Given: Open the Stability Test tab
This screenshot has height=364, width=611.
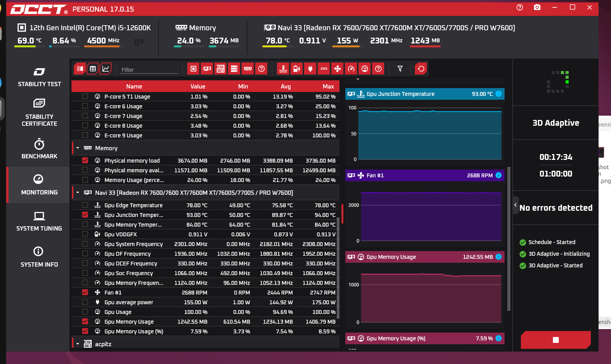Looking at the screenshot, I should (39, 77).
